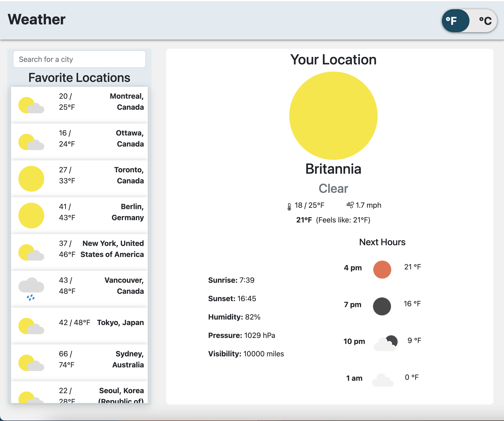Click the thermometer icon beside 18 / 25°F
Screen dimensions: 504x421
point(289,206)
